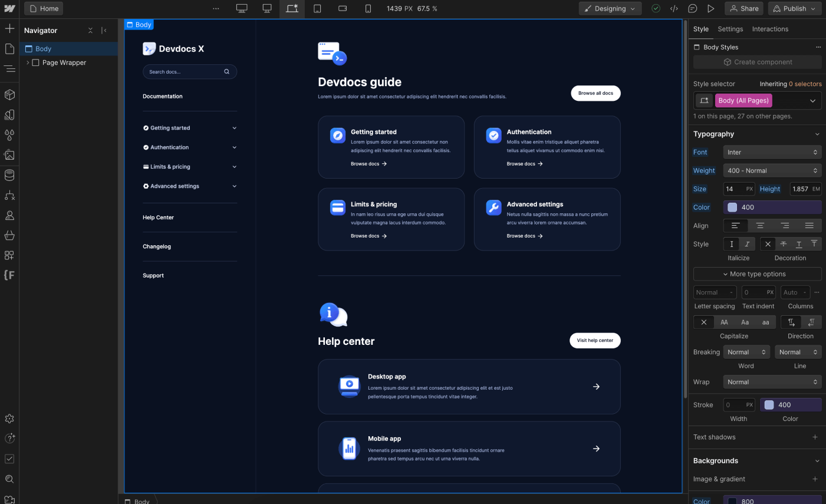Open the Add Elements panel

9,28
